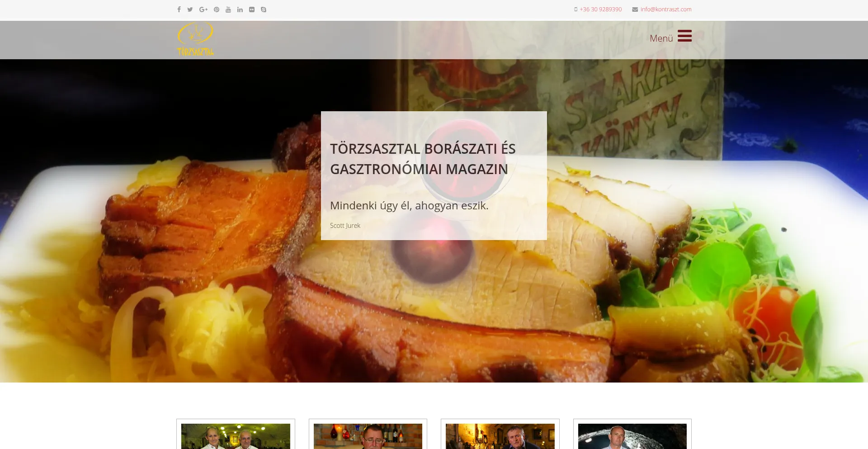Screen dimensions: 868x449
Task: Open the site menu labeled Menü
Action: coord(661,38)
